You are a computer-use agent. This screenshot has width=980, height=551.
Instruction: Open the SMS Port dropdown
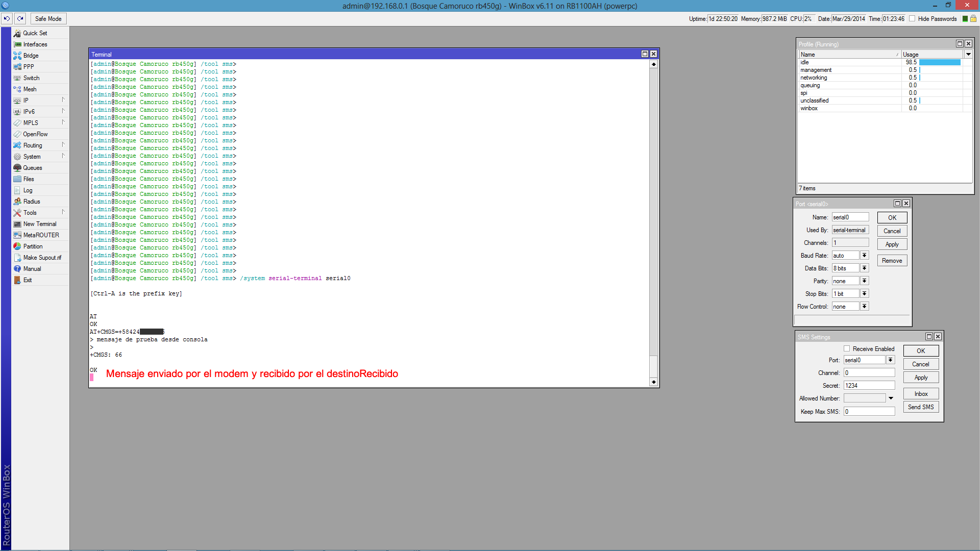point(890,360)
